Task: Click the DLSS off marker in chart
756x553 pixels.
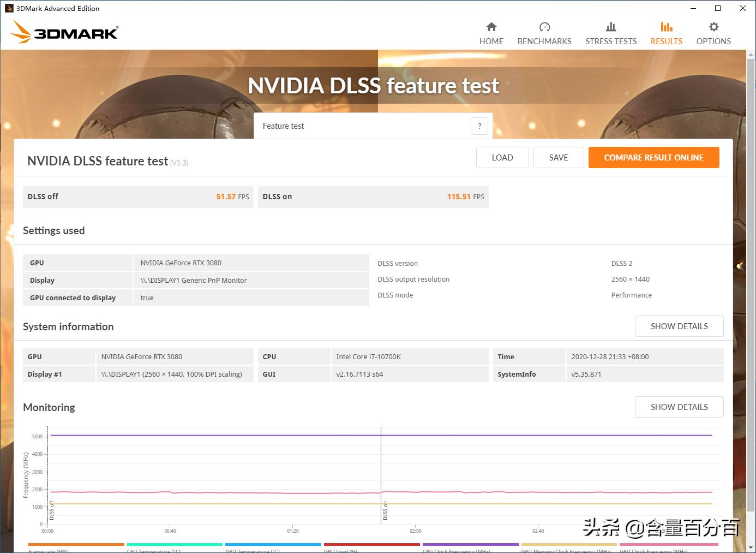Action: click(x=52, y=510)
